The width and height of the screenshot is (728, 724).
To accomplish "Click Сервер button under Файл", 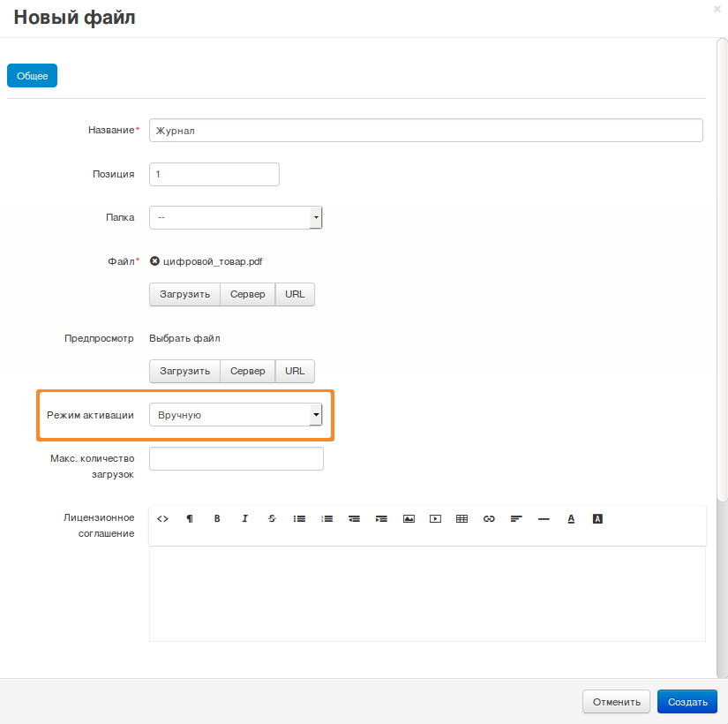I will click(247, 294).
